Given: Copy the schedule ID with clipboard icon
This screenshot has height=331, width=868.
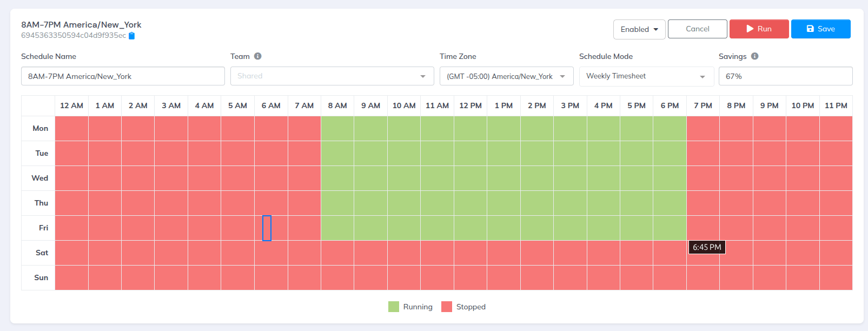Looking at the screenshot, I should coord(131,36).
